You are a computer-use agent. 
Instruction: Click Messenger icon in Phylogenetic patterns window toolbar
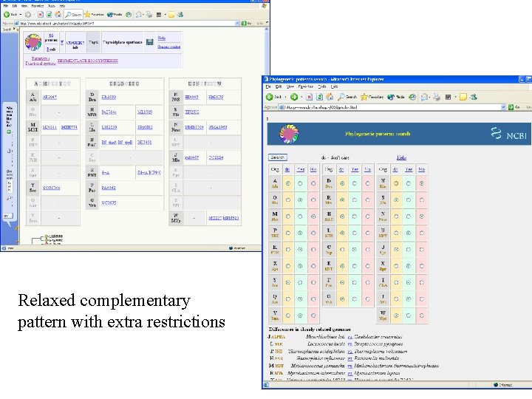coord(474,97)
